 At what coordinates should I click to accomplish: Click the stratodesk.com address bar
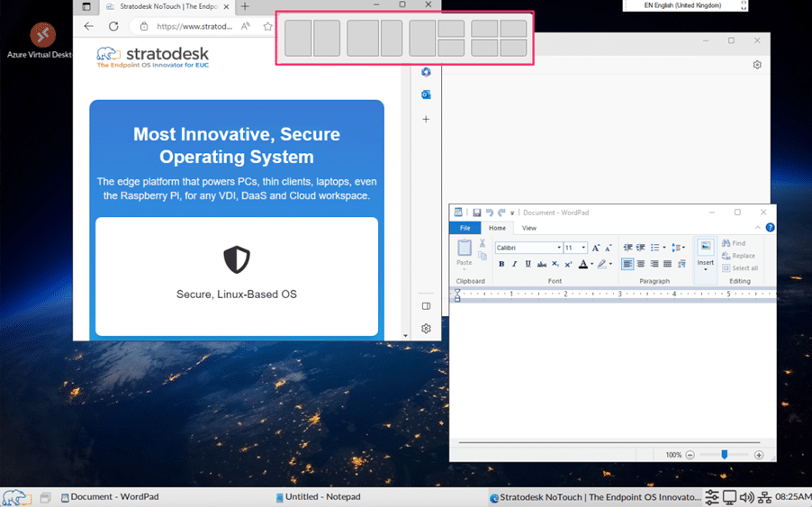[194, 26]
